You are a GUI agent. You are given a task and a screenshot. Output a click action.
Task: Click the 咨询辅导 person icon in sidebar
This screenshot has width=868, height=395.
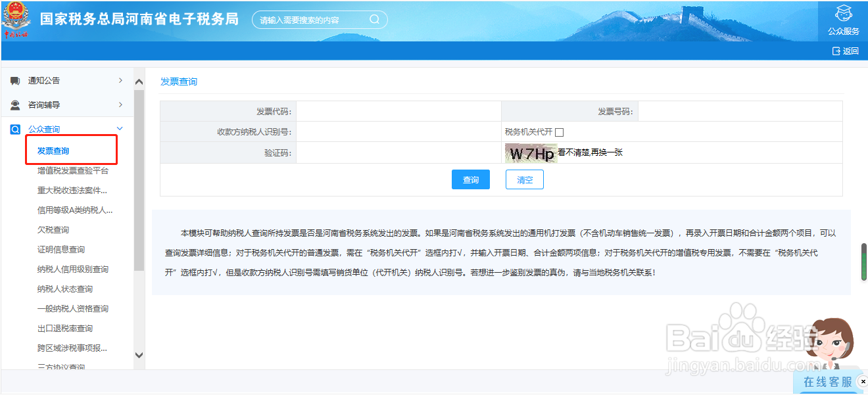click(x=16, y=104)
